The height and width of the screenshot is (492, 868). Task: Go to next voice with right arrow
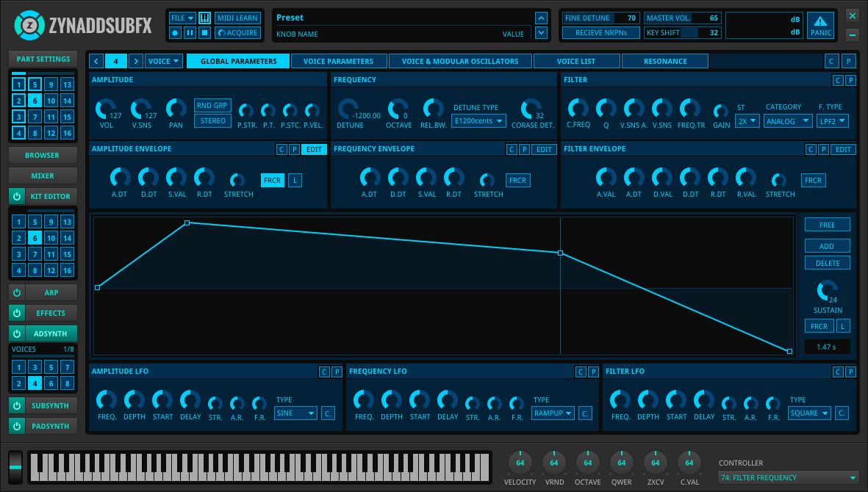pos(136,61)
